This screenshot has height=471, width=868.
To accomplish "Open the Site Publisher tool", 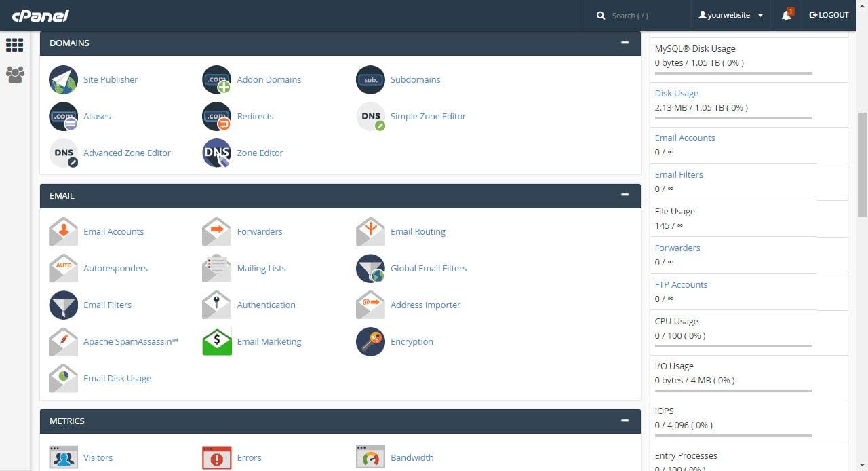I will point(110,79).
